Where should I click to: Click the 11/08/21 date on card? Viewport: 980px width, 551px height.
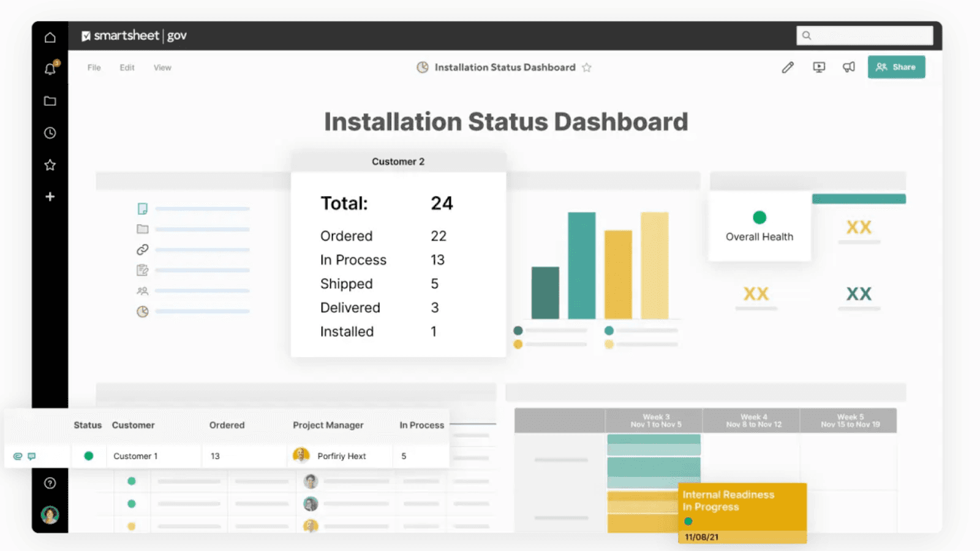pyautogui.click(x=702, y=537)
